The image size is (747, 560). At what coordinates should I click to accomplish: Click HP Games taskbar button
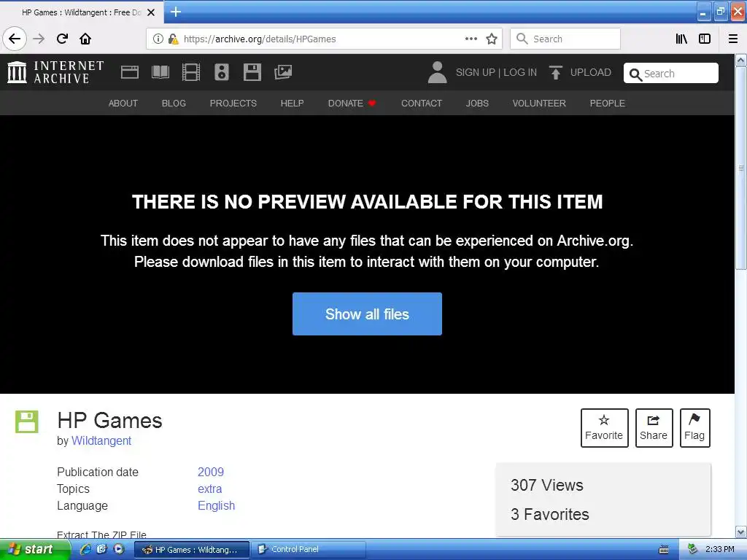coord(192,550)
